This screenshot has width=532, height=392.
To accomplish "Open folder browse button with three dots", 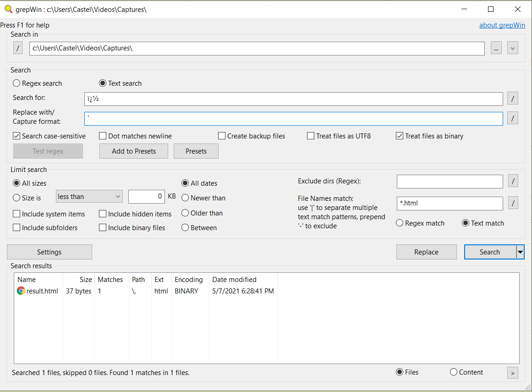I will (x=496, y=48).
